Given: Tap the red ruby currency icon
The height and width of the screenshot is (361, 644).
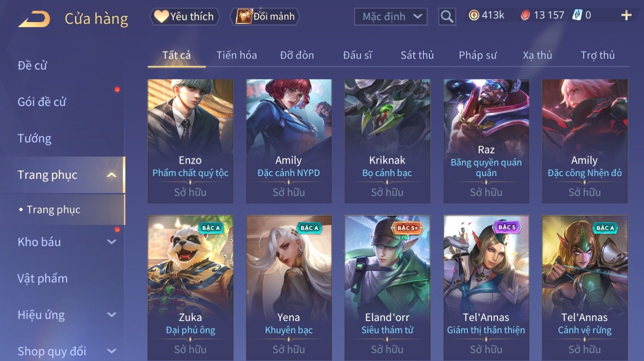Looking at the screenshot, I should (x=525, y=15).
